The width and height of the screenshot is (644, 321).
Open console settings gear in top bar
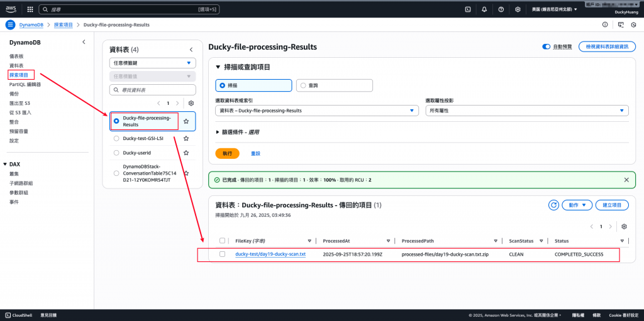[518, 9]
